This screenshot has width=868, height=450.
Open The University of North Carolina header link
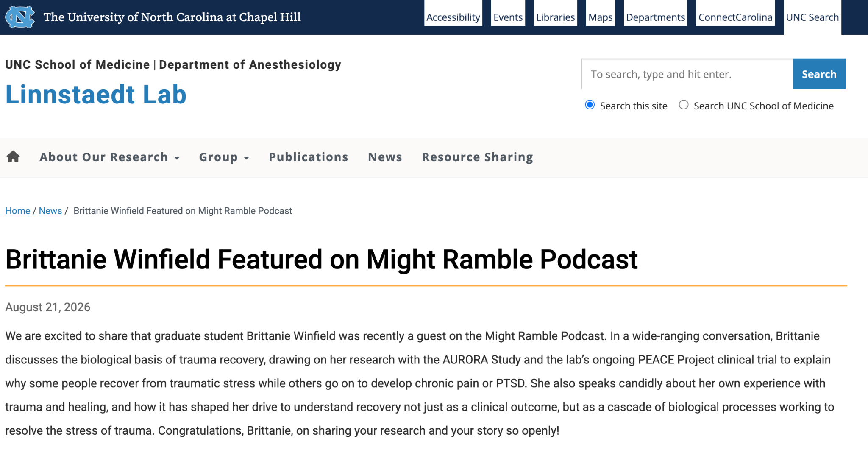(172, 17)
